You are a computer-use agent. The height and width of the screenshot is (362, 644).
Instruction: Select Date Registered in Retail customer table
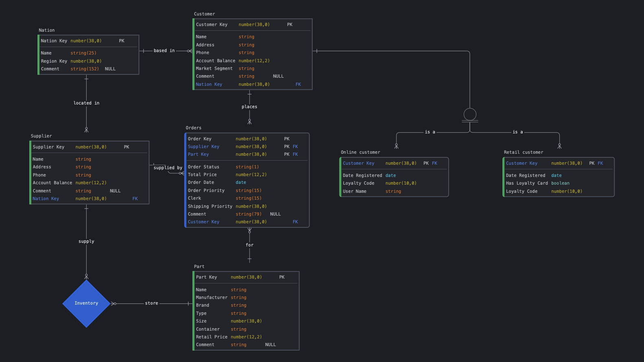pos(559,176)
